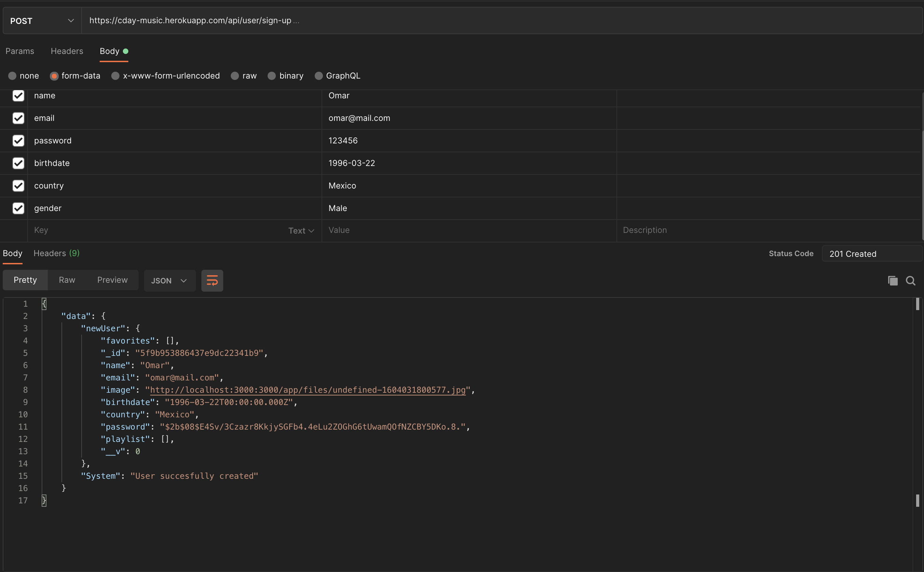Select the binary body type

pos(271,76)
